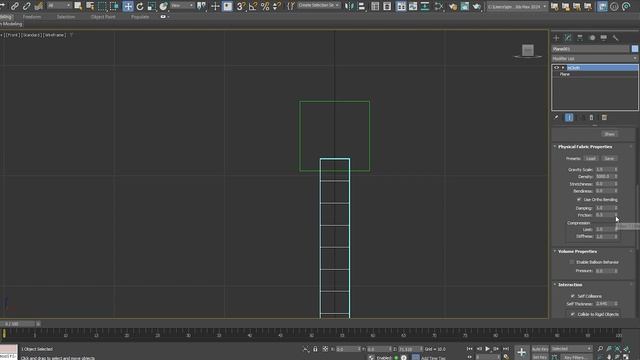Toggle Spinner Snap

coord(277,6)
